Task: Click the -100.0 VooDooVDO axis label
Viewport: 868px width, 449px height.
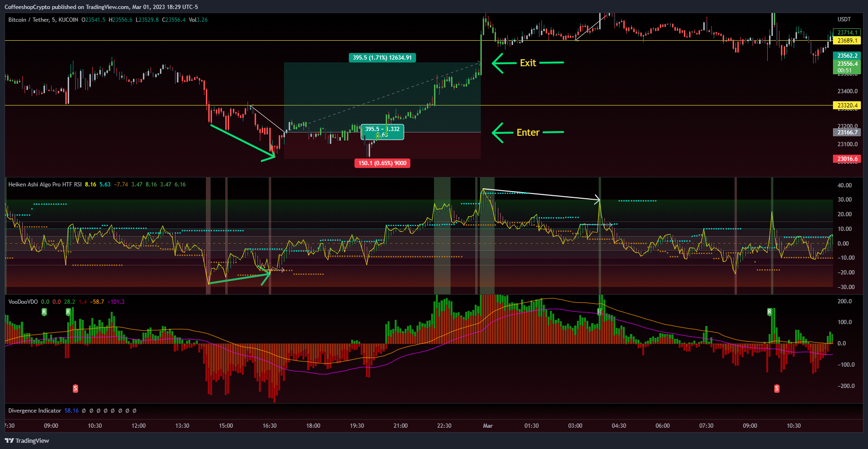Action: (846, 365)
